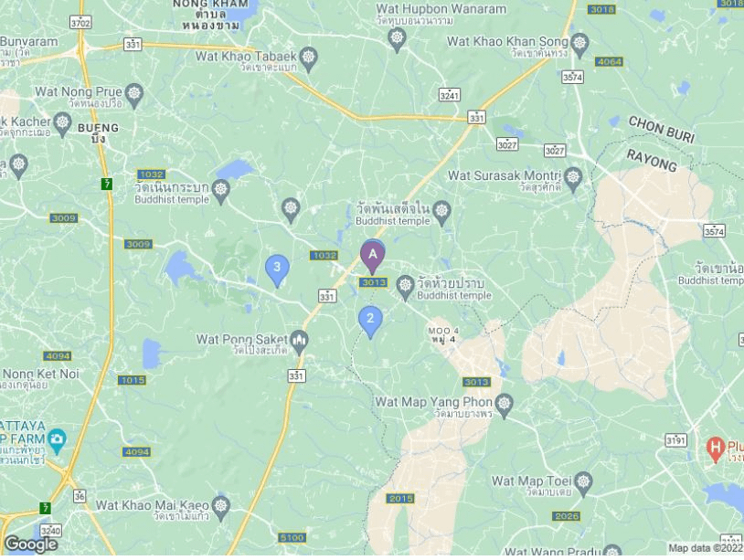Screen dimensions: 744x560
Task: Open Wat Khao Mai Kaeo temple pin
Action: click(x=221, y=508)
